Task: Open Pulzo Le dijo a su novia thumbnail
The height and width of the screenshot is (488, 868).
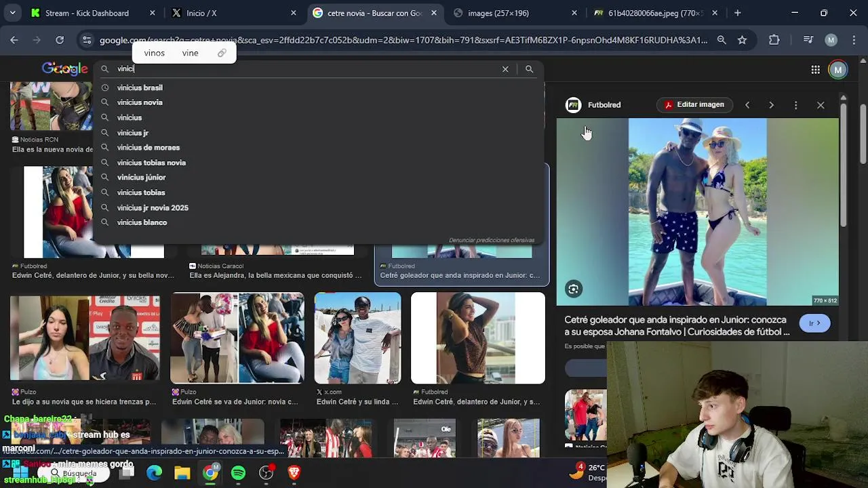Action: (x=85, y=338)
